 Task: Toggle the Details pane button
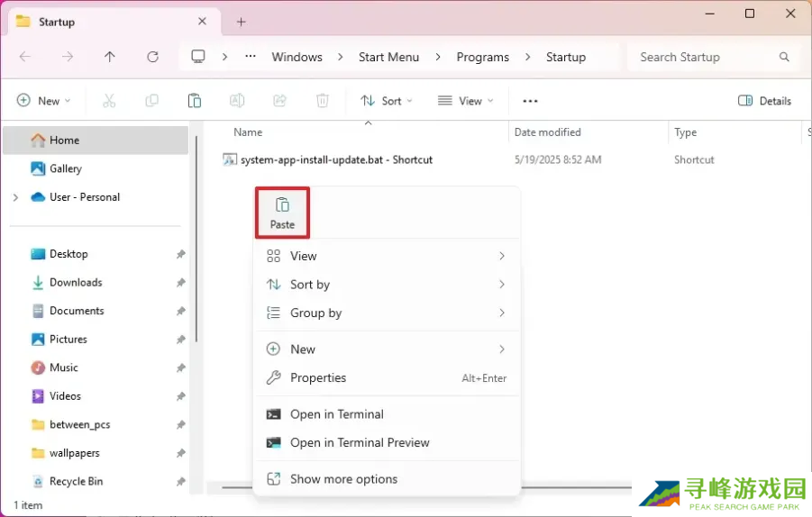[x=764, y=101]
